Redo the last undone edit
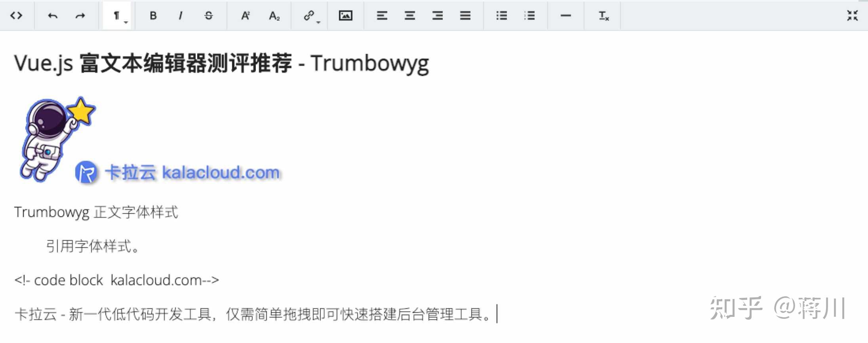868x343 pixels. 80,15
